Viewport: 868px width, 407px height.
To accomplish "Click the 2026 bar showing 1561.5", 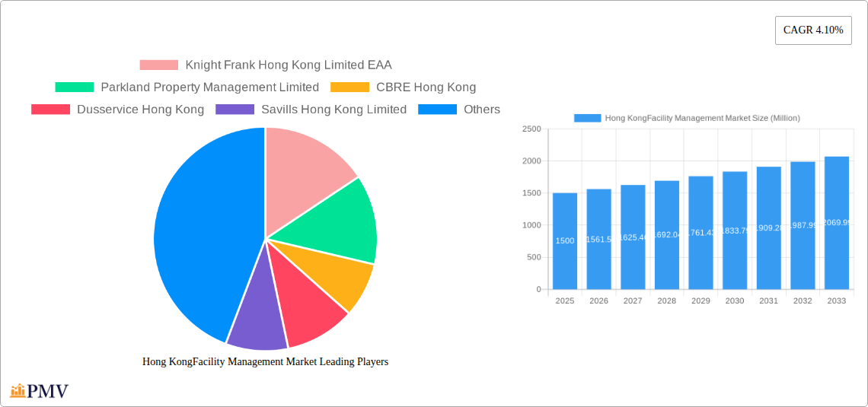I will [x=599, y=239].
